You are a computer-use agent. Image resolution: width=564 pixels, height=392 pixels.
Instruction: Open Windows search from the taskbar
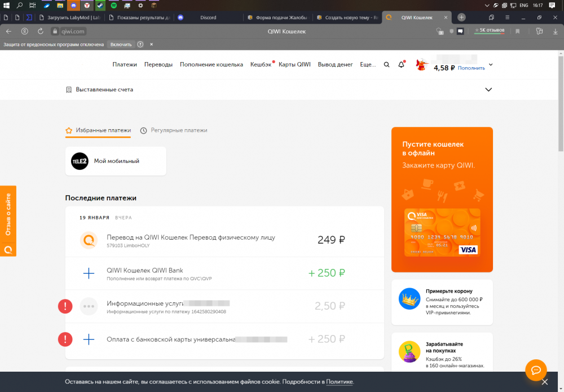point(19,6)
